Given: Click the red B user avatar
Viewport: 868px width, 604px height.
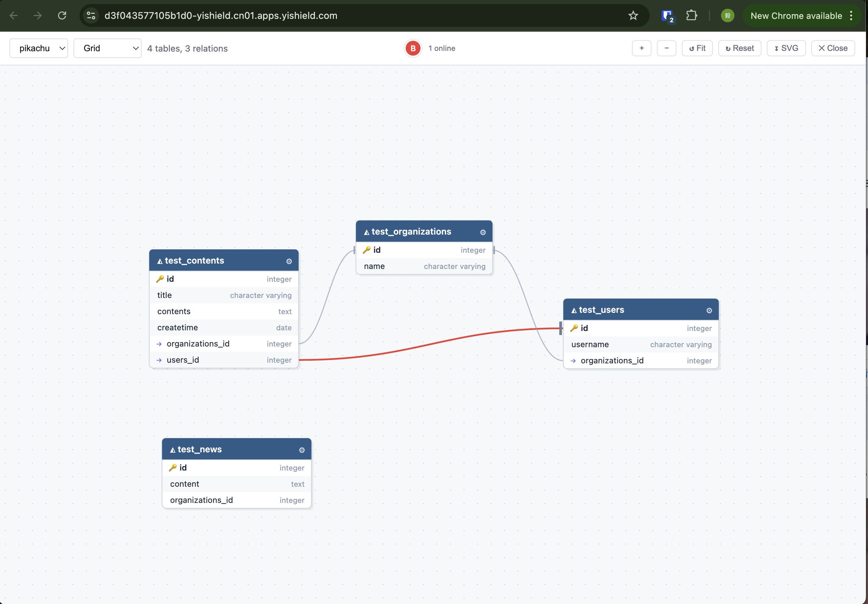Looking at the screenshot, I should coord(413,49).
